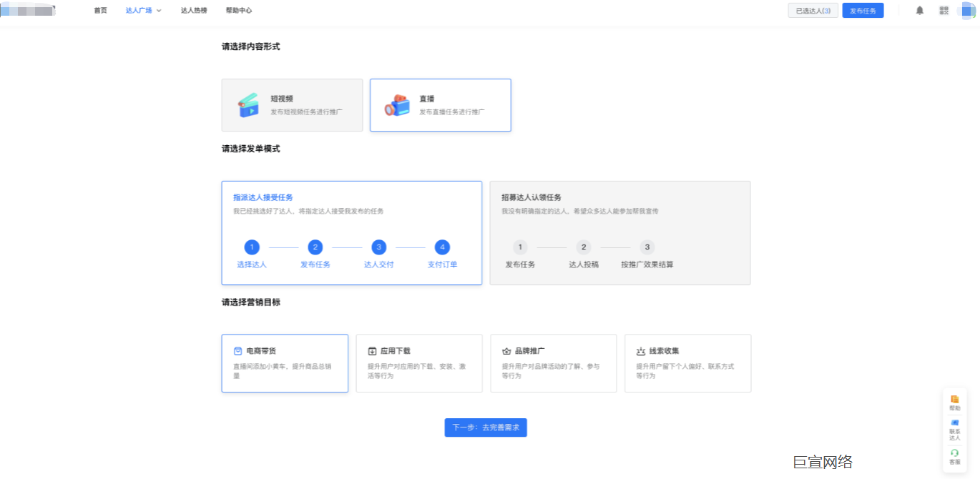Image resolution: width=980 pixels, height=479 pixels.
Task: Click 下一步：去完善需求 to proceed
Action: (x=486, y=427)
